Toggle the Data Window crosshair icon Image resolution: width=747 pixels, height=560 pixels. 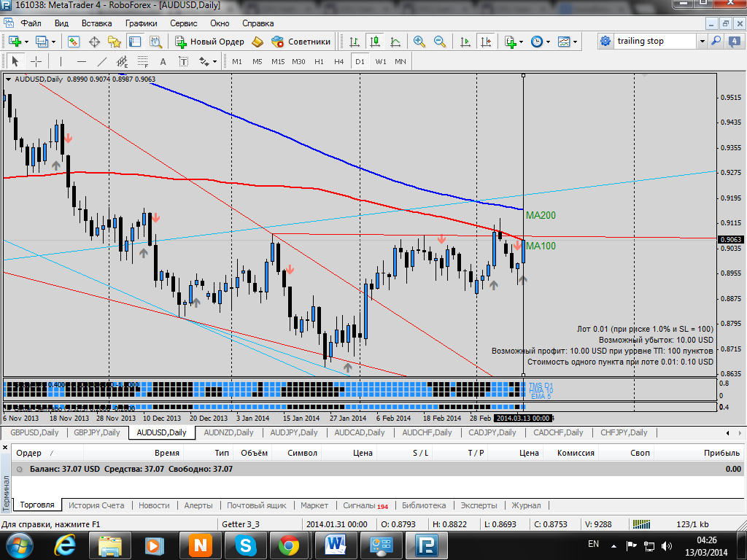click(x=94, y=42)
